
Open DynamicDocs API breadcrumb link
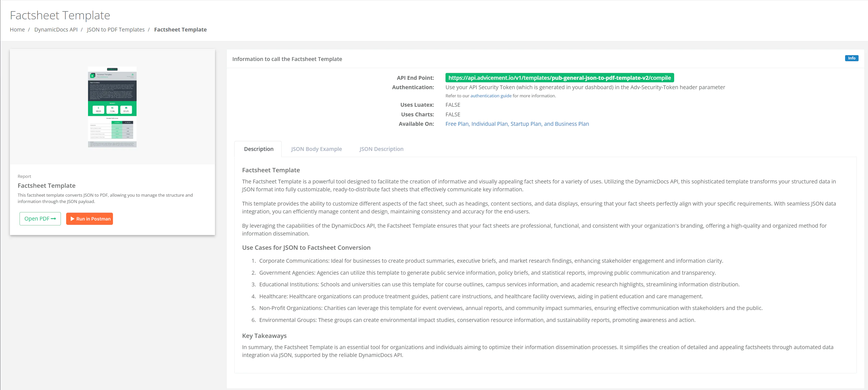[56, 30]
